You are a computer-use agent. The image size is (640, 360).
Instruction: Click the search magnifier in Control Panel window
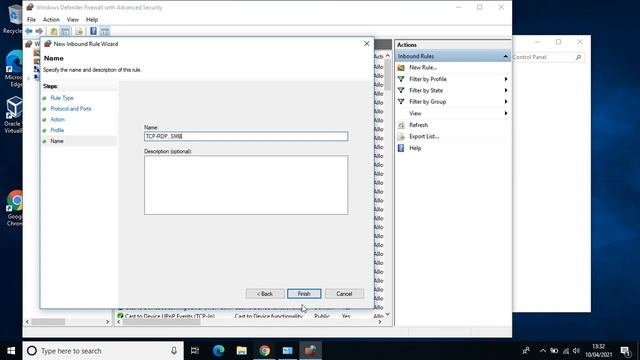click(x=578, y=57)
